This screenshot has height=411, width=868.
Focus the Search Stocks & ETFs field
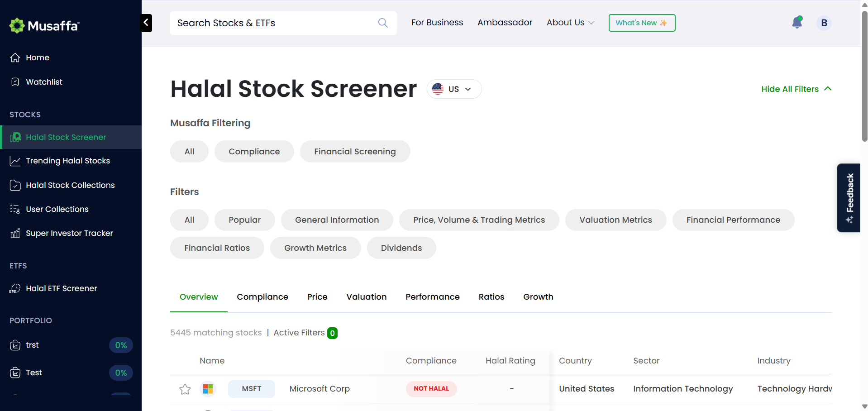[x=283, y=23]
